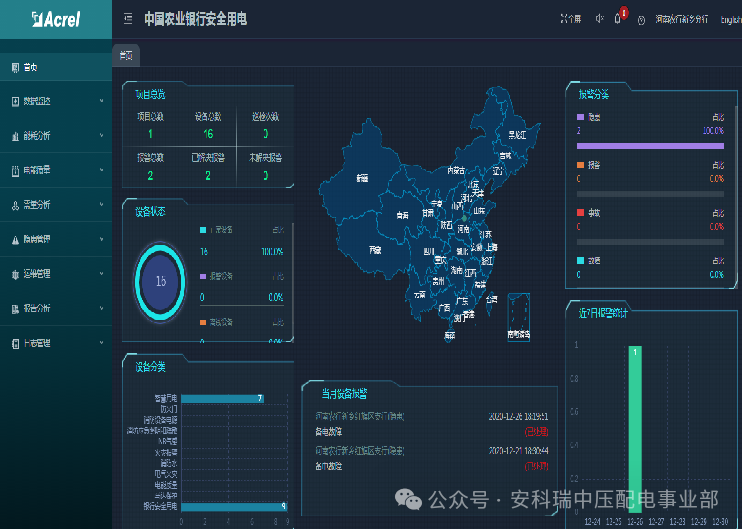This screenshot has width=743, height=530.
Task: Click the 隐患管理 warning-triangle icon
Action: (x=16, y=239)
